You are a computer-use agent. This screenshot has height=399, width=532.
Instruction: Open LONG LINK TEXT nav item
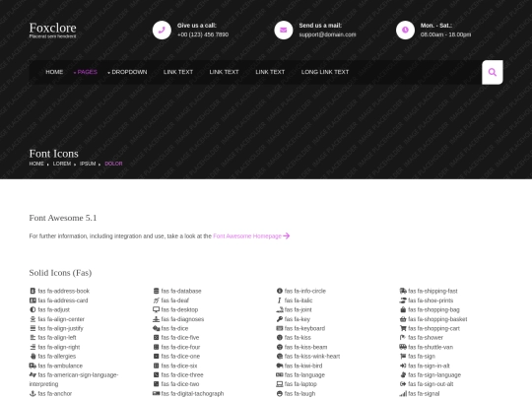[325, 72]
